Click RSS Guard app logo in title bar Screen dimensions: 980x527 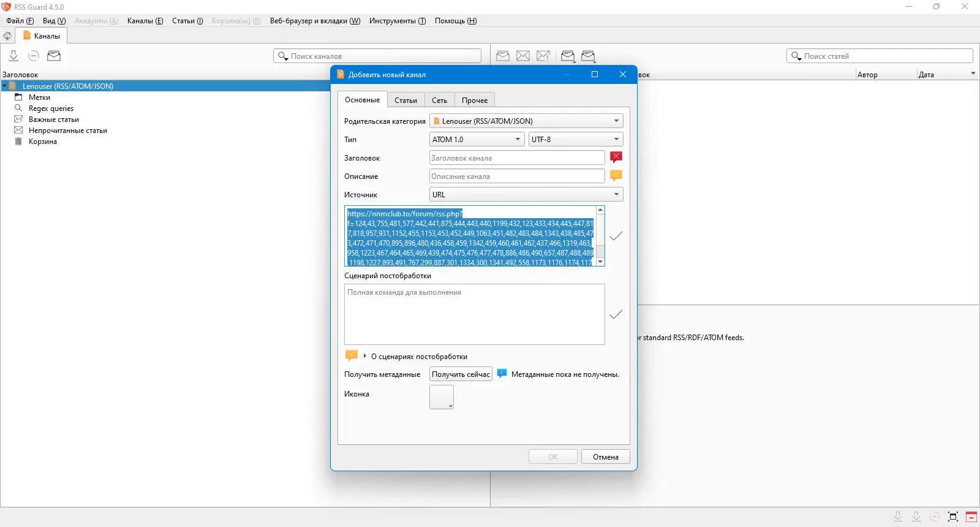[6, 7]
